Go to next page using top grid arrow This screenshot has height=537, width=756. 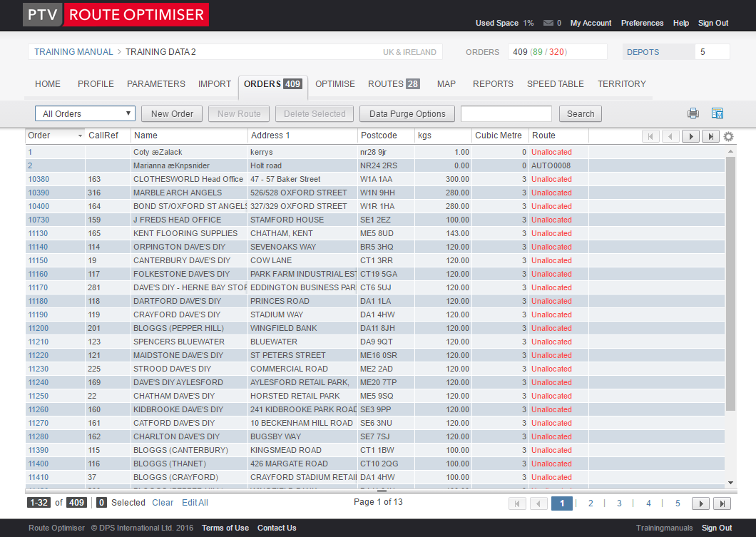(x=690, y=136)
